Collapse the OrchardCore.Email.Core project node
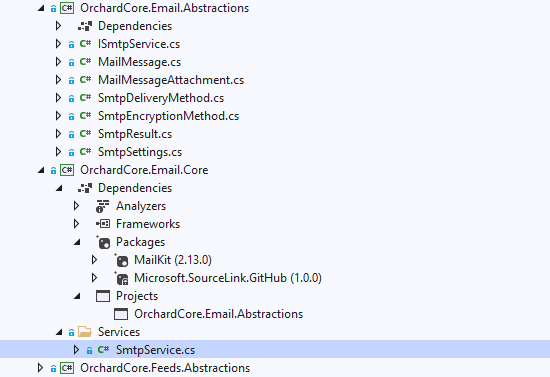Screen dimensions: 550x377 point(41,170)
